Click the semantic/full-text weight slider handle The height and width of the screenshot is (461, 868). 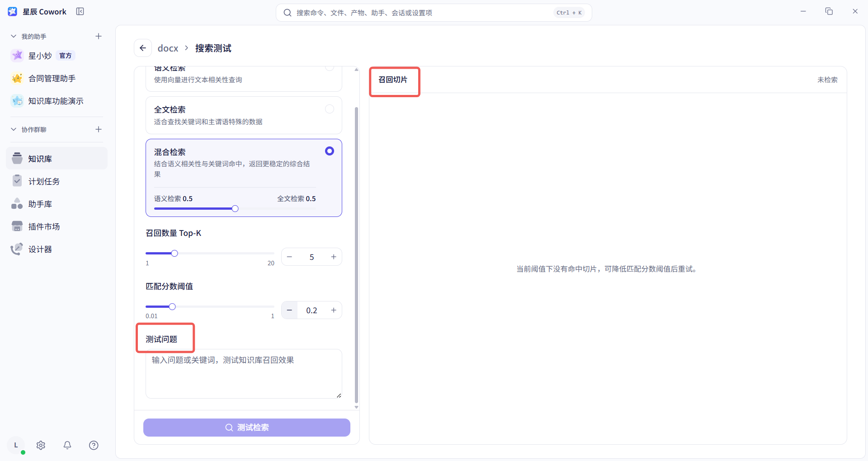[x=235, y=208]
